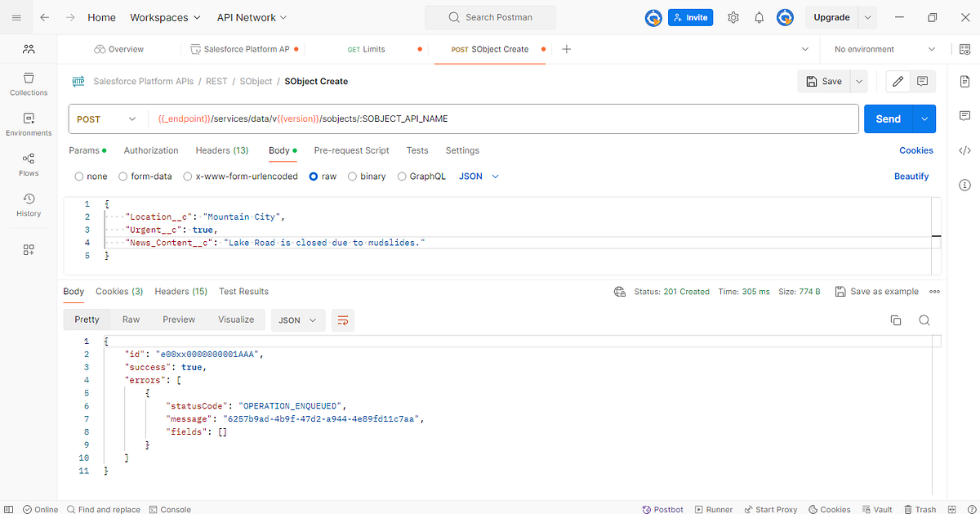Screen dimensions: 980x514
Task: Open the Authorization request tab
Action: (151, 150)
